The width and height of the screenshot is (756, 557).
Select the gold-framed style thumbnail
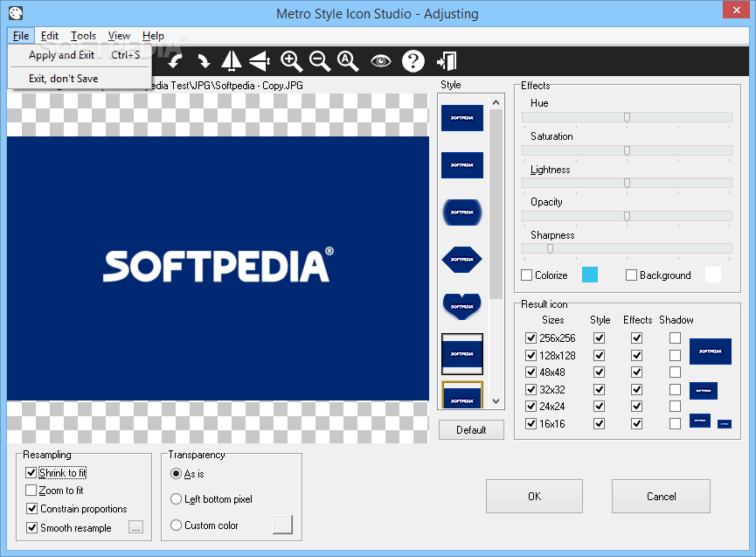click(461, 395)
